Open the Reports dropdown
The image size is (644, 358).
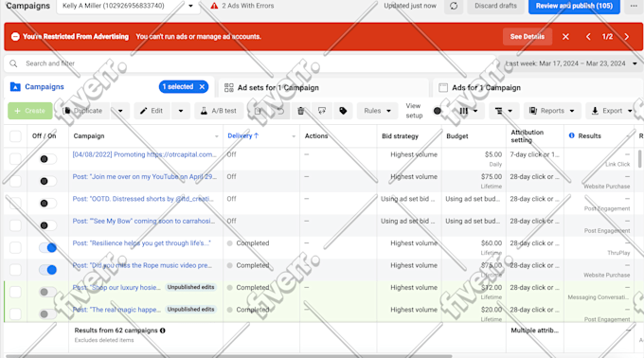point(552,111)
